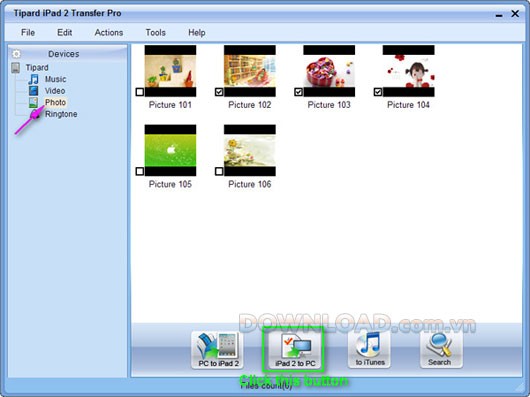
Task: Open the Edit menu
Action: coord(64,33)
